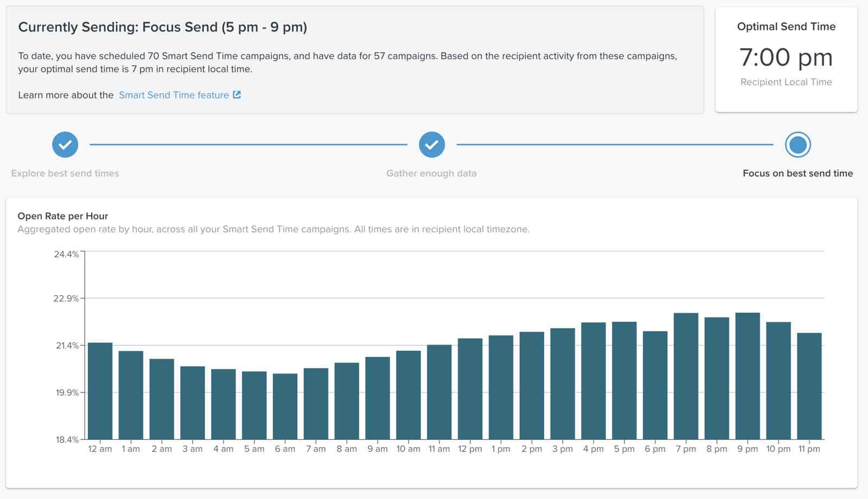
Task: Click the lowest bar at 6 am
Action: [285, 407]
